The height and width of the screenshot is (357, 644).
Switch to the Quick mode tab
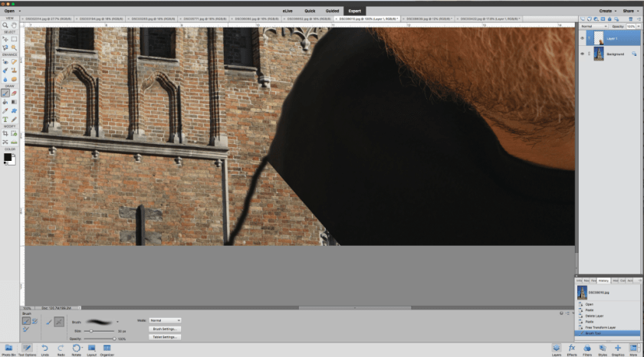310,11
